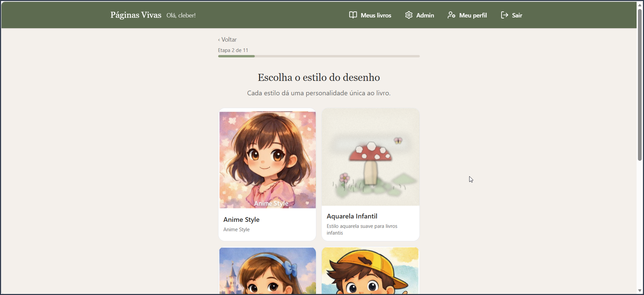This screenshot has width=644, height=295.
Task: Click the 'Escolha o estilo do desenho' heading
Action: coord(319,78)
